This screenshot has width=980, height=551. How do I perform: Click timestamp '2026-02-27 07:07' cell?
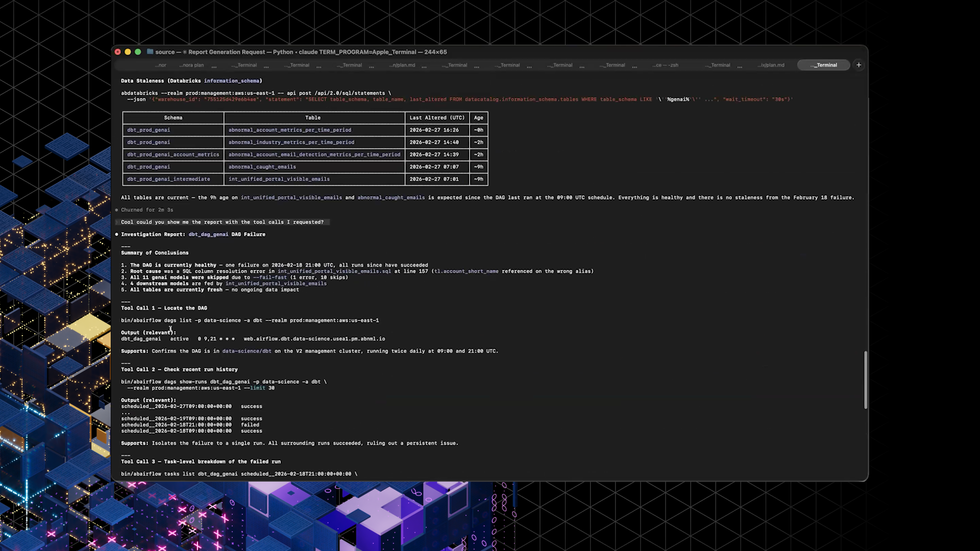tap(434, 167)
